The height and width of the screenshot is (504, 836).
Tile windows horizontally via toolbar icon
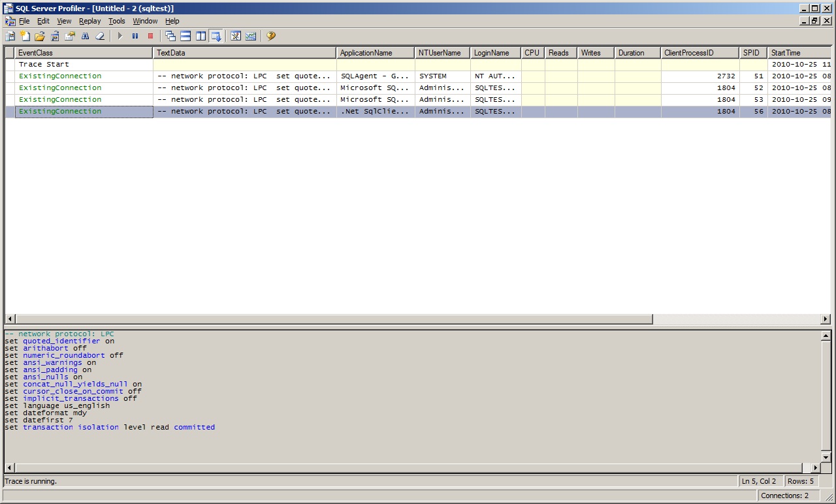coord(185,36)
